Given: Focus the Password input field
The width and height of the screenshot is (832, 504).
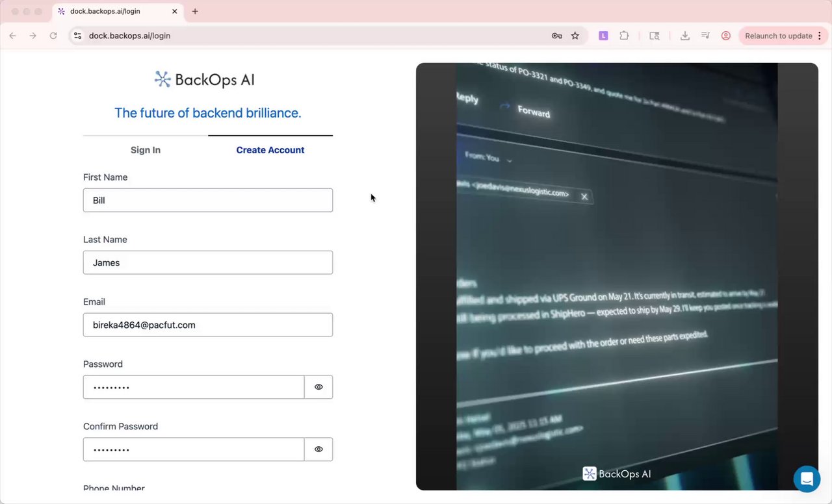Looking at the screenshot, I should point(194,387).
